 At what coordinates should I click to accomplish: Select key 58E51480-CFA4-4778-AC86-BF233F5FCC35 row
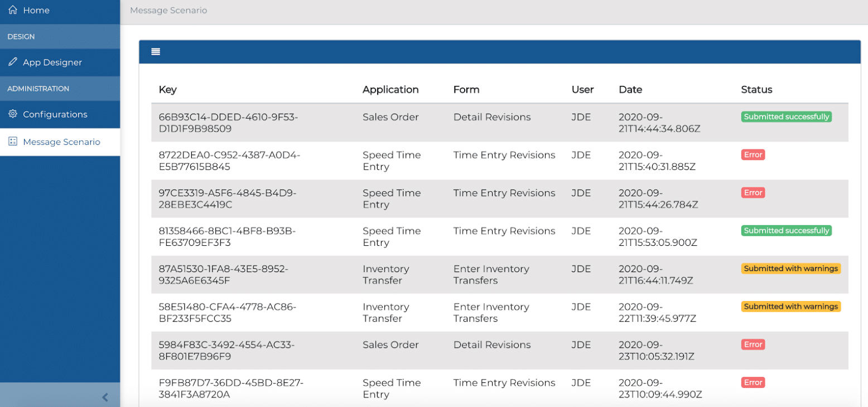click(x=228, y=312)
